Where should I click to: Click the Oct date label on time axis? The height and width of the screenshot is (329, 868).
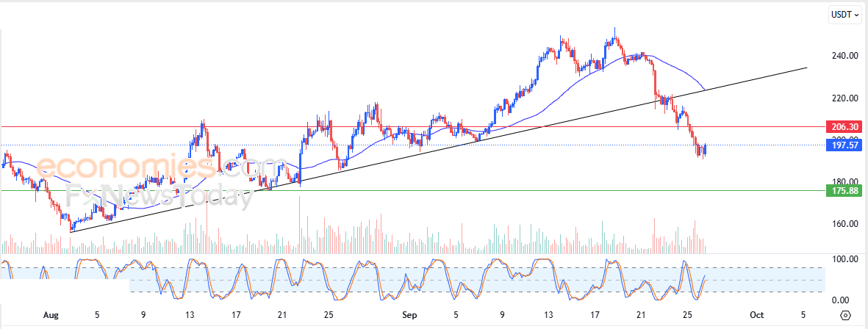(x=757, y=314)
